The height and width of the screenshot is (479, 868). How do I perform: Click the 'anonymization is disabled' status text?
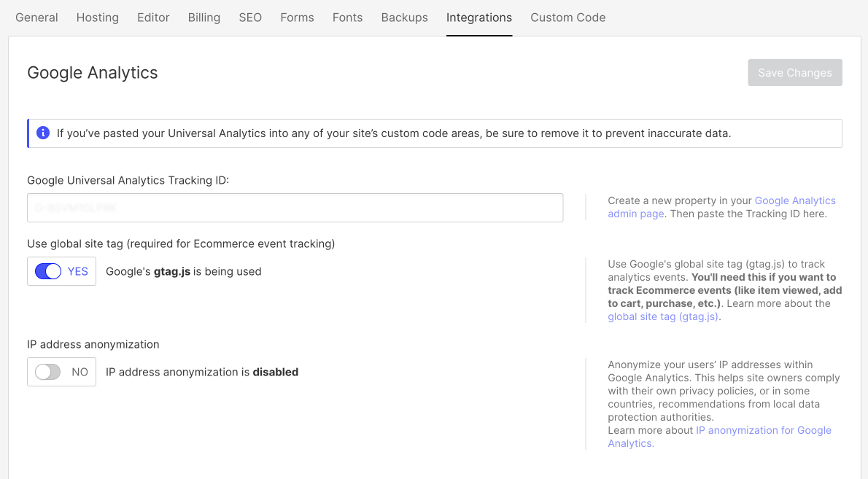(202, 373)
